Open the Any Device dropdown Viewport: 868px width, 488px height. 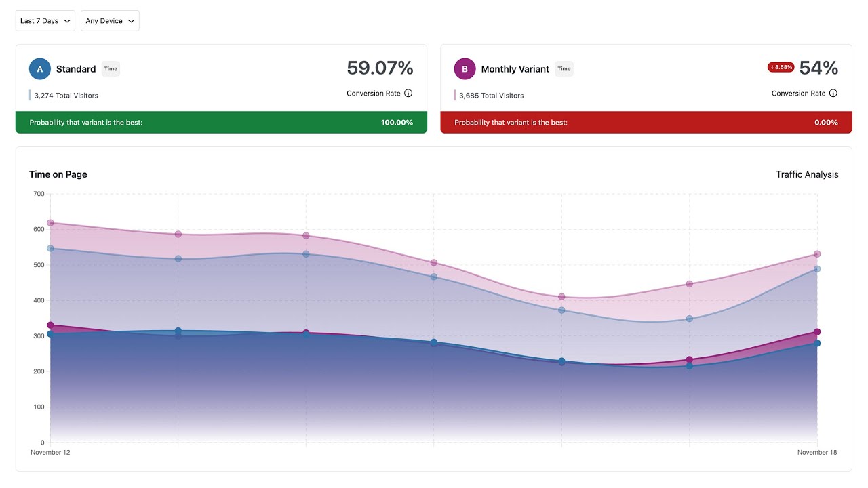(109, 21)
